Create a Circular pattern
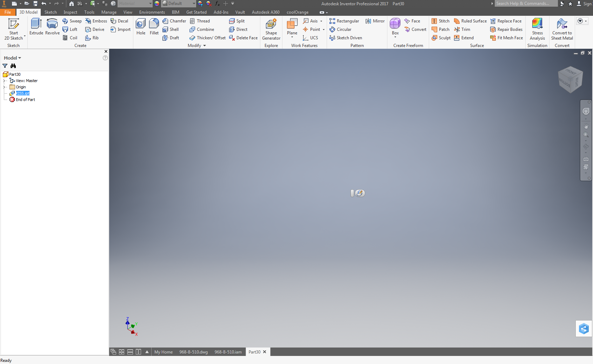The image size is (593, 364). point(340,29)
